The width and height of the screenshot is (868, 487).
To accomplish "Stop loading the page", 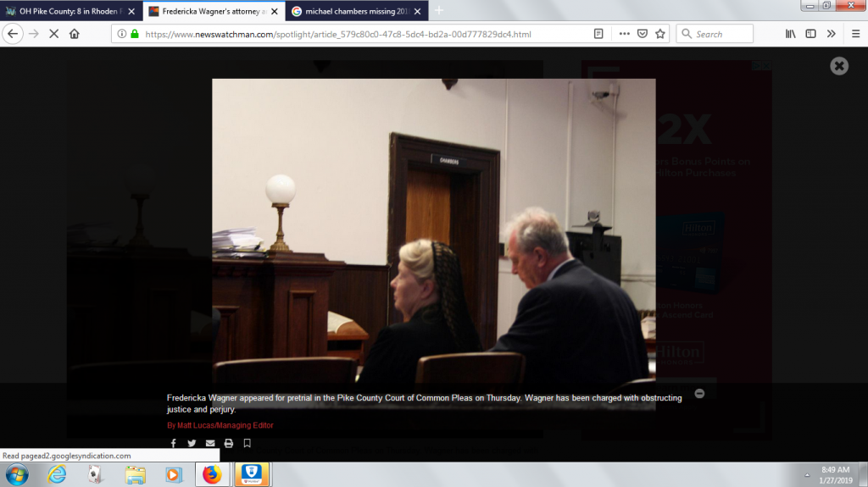I will pos(53,34).
